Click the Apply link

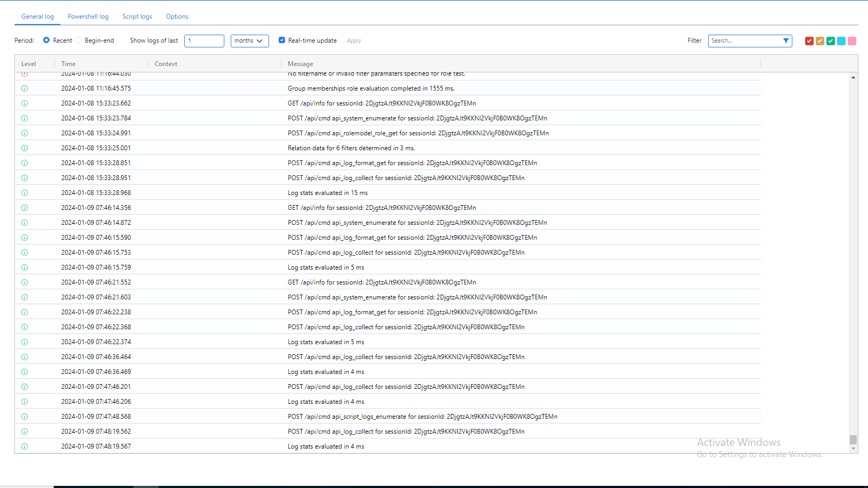tap(353, 40)
